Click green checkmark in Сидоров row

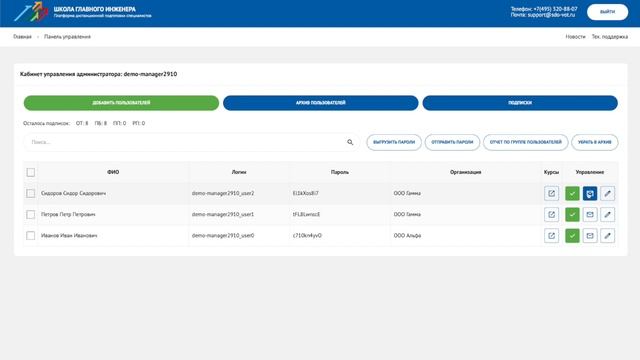pyautogui.click(x=572, y=193)
